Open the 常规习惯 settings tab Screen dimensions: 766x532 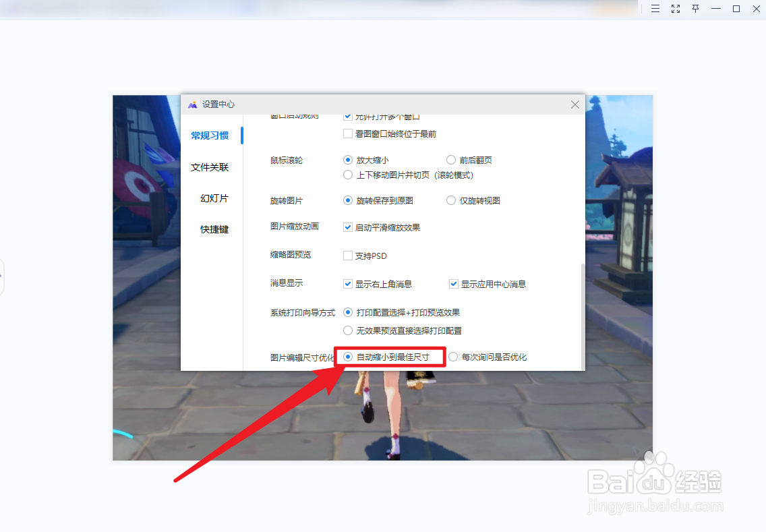pyautogui.click(x=210, y=136)
